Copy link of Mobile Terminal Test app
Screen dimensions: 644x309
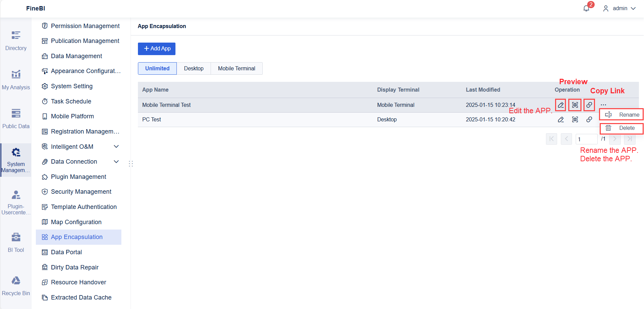pyautogui.click(x=589, y=105)
